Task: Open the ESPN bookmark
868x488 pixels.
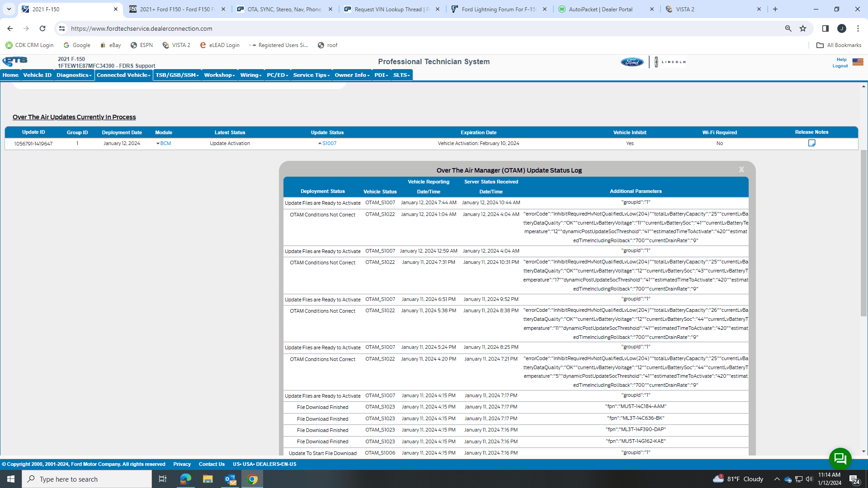Action: click(142, 45)
